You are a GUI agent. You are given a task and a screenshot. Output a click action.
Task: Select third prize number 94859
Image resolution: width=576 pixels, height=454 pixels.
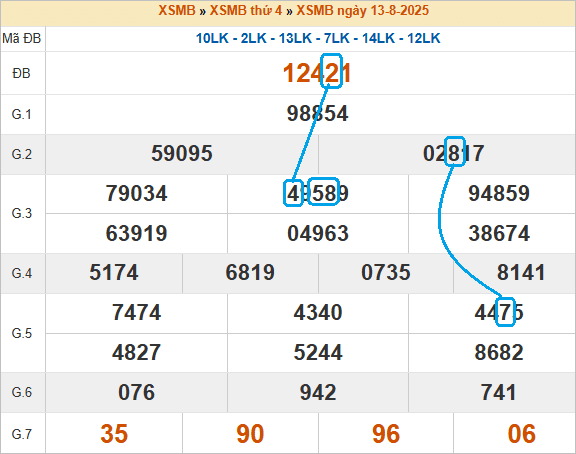499,193
